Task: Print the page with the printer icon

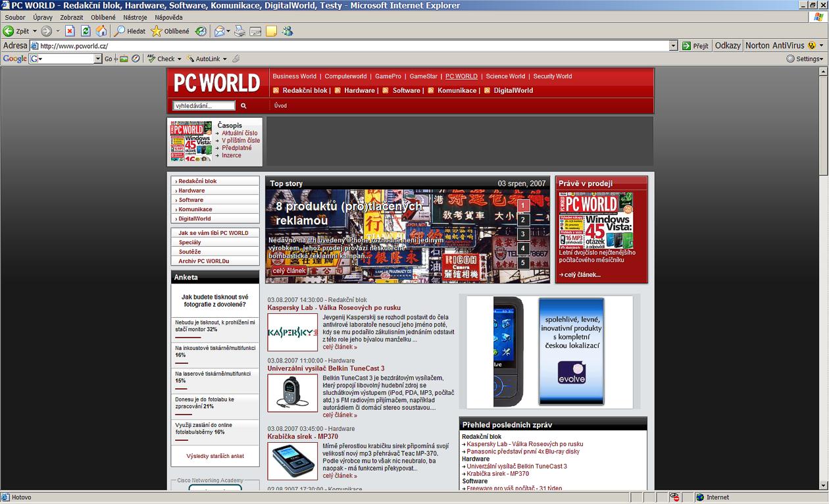Action: (x=240, y=31)
